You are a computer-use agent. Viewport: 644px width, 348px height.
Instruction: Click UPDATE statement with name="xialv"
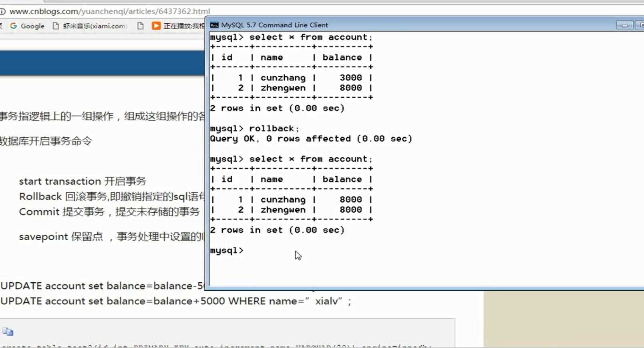coord(176,301)
